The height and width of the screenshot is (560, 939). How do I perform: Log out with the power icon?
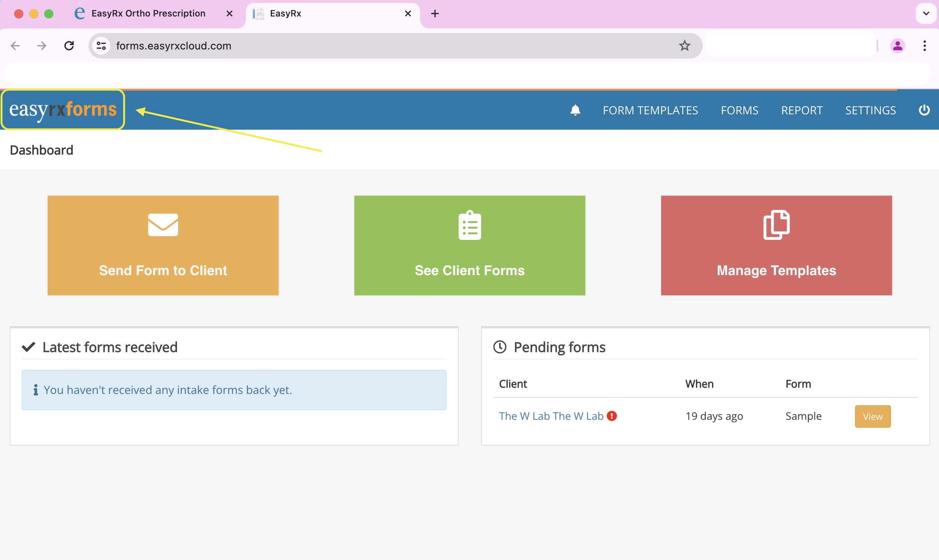pos(924,110)
